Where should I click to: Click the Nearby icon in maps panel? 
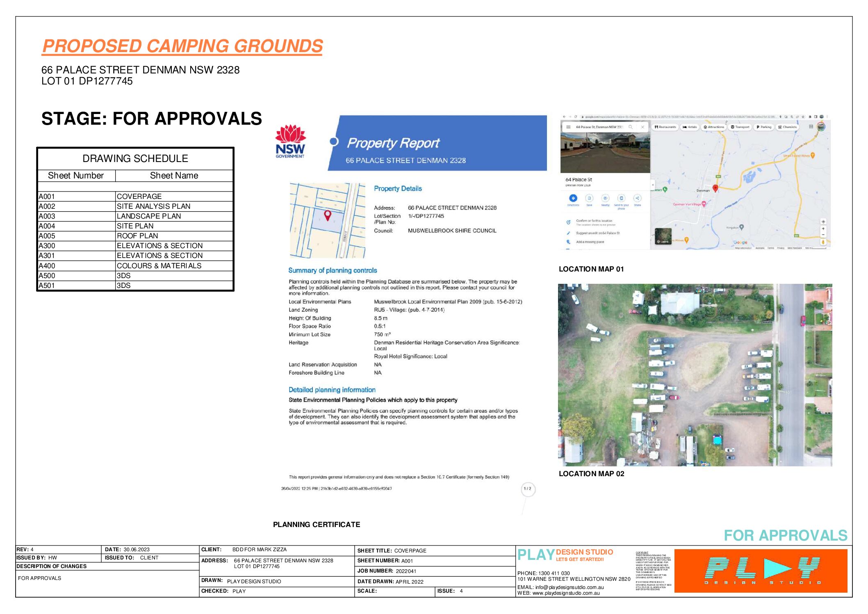[605, 198]
